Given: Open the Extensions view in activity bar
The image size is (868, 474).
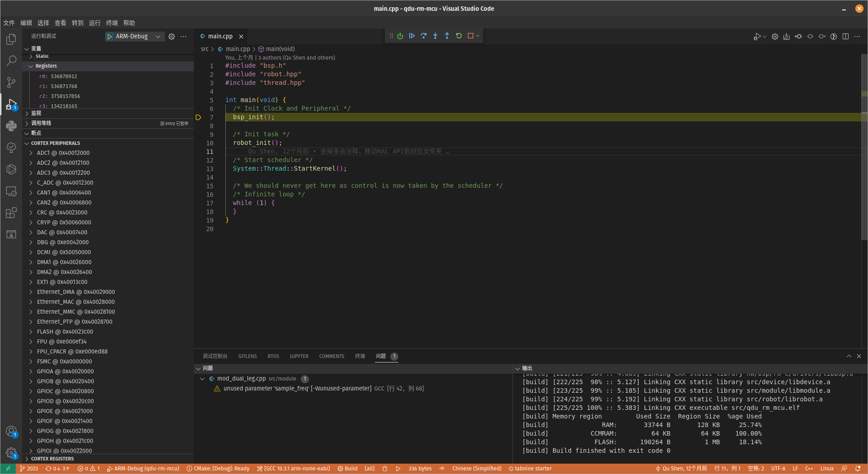Looking at the screenshot, I should pyautogui.click(x=11, y=213).
